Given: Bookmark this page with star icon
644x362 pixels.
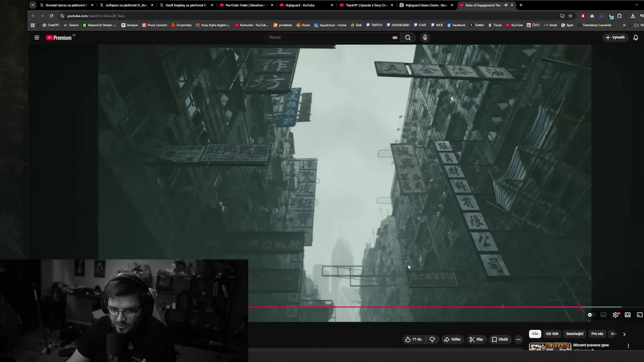Looking at the screenshot, I should 570,16.
